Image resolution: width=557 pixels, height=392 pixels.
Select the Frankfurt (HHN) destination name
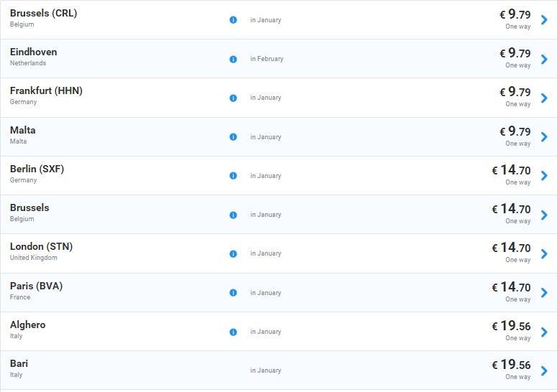coord(46,91)
